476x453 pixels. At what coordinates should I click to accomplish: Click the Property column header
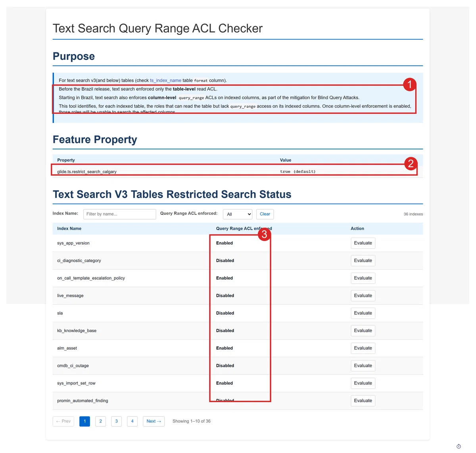click(x=66, y=160)
